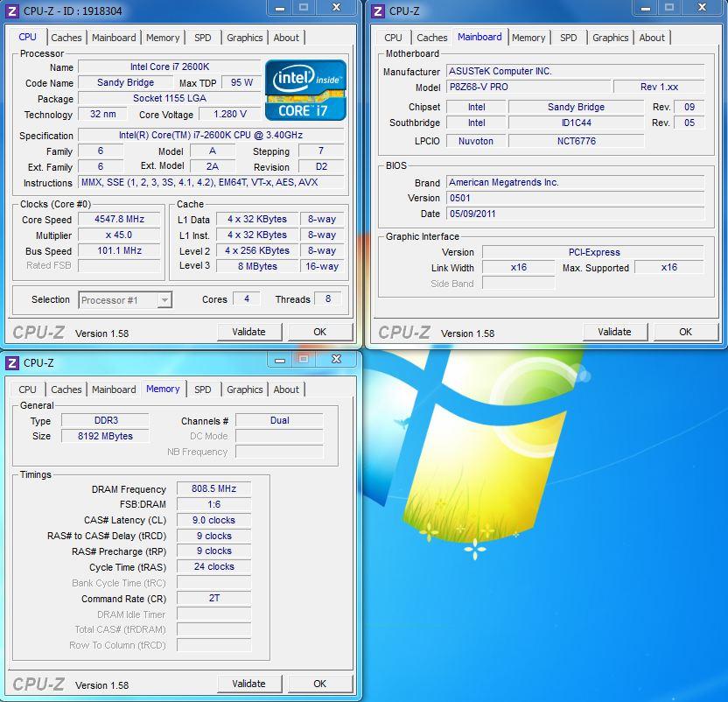Click the CPU-Z title icon in the Memory window
Screen dimensions: 728x702
point(12,362)
